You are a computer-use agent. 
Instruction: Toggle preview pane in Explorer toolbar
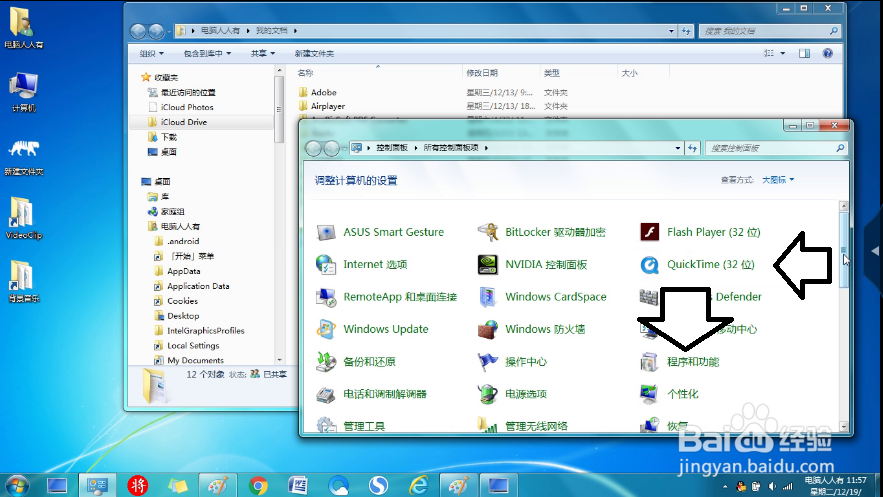804,53
